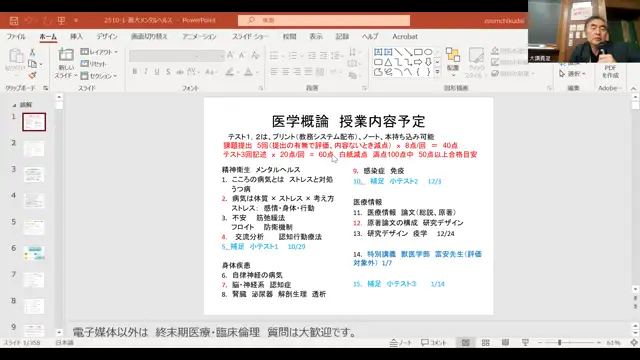Switch to Reading view icon
The width and height of the screenshot is (640, 360).
[x=505, y=342]
